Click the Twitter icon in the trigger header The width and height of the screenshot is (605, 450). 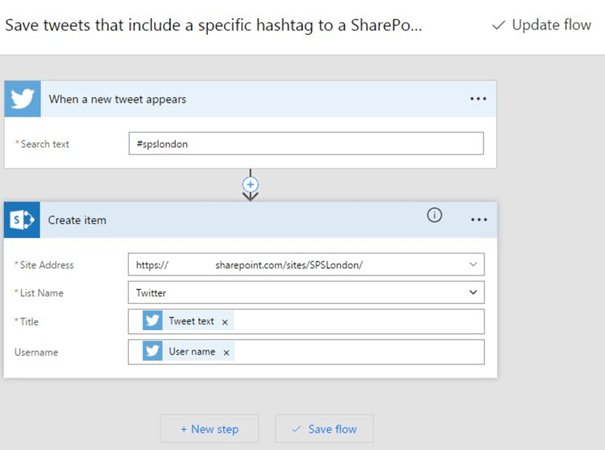(22, 99)
